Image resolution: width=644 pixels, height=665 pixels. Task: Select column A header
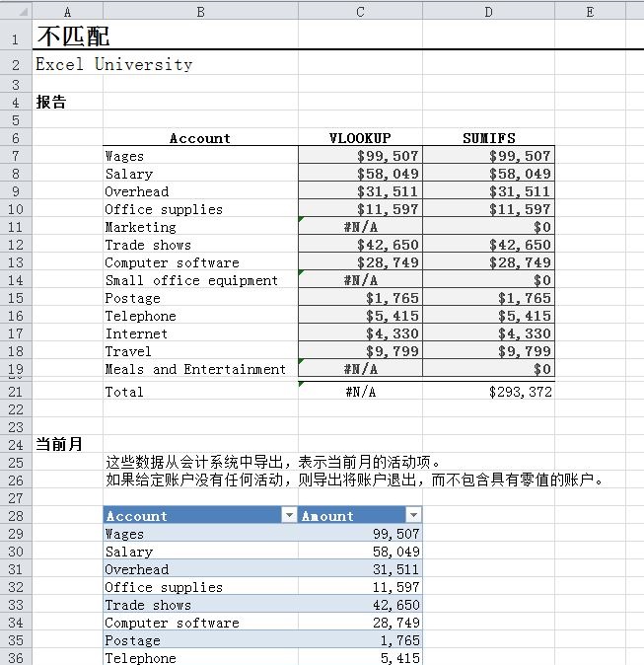(x=67, y=12)
